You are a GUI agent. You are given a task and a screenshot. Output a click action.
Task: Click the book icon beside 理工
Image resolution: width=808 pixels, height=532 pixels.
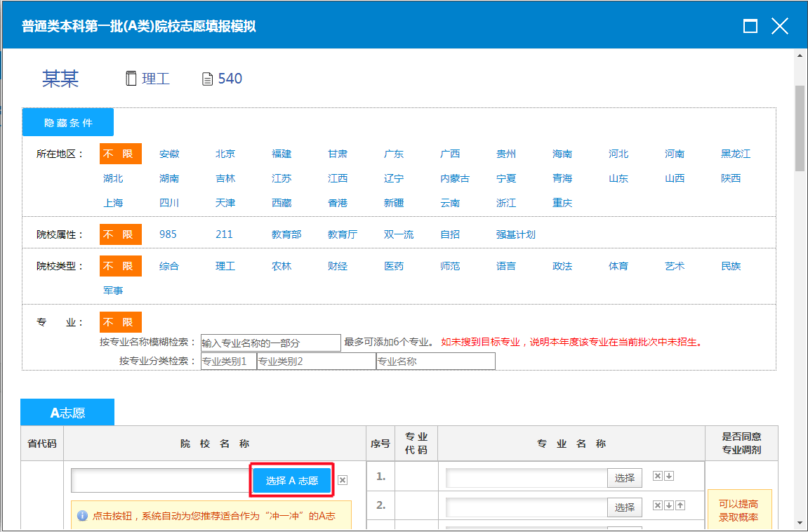(131, 79)
